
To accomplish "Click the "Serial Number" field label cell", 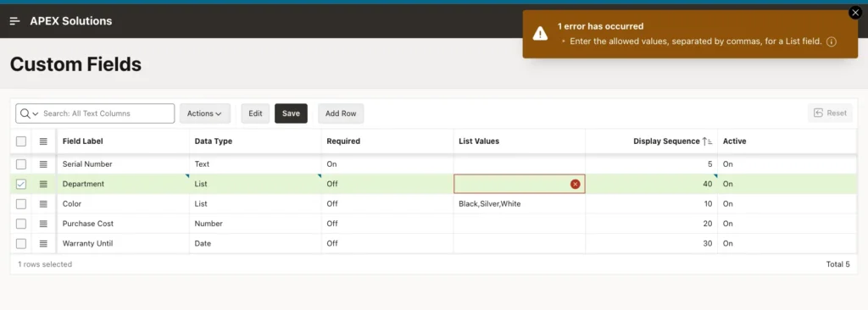I will pos(123,164).
